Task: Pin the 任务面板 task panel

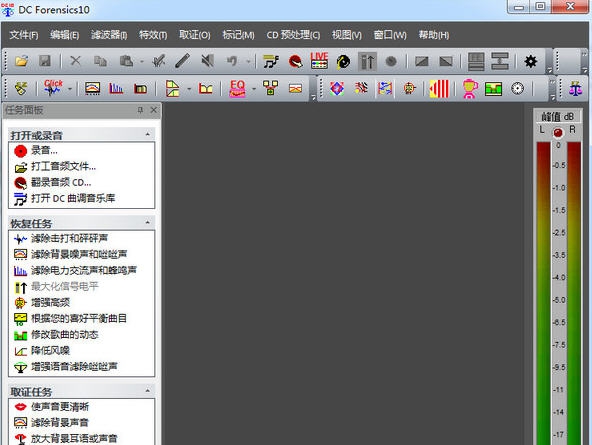Action: (140, 110)
